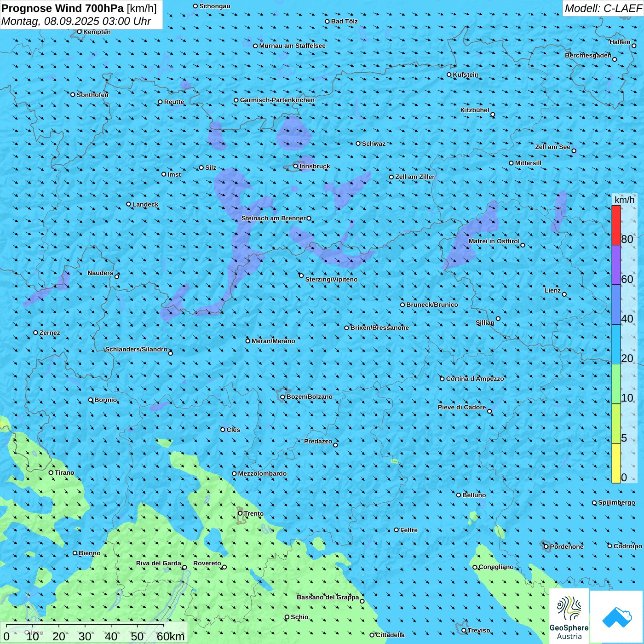Click the 'Codroipo' label

coord(628,546)
